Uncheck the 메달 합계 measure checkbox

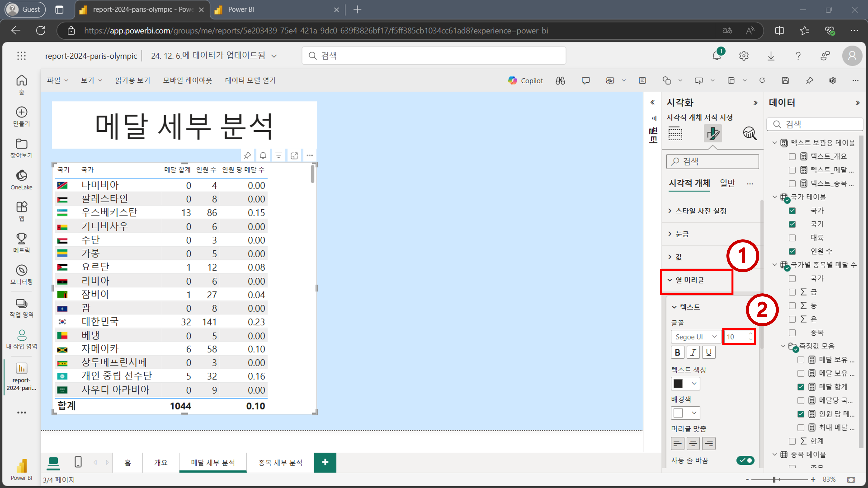(x=801, y=387)
